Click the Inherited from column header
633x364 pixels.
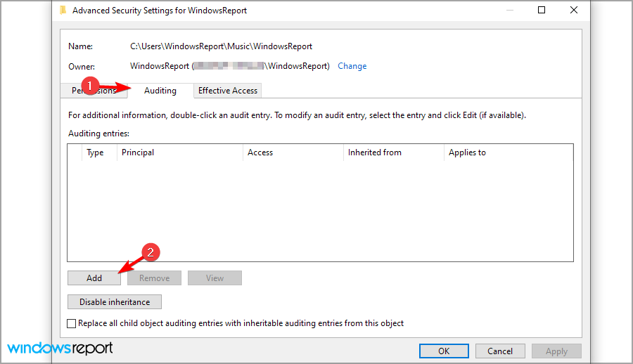coord(374,152)
